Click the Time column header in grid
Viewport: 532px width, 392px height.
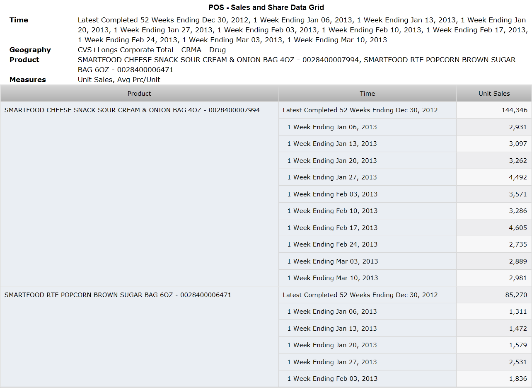pyautogui.click(x=368, y=94)
